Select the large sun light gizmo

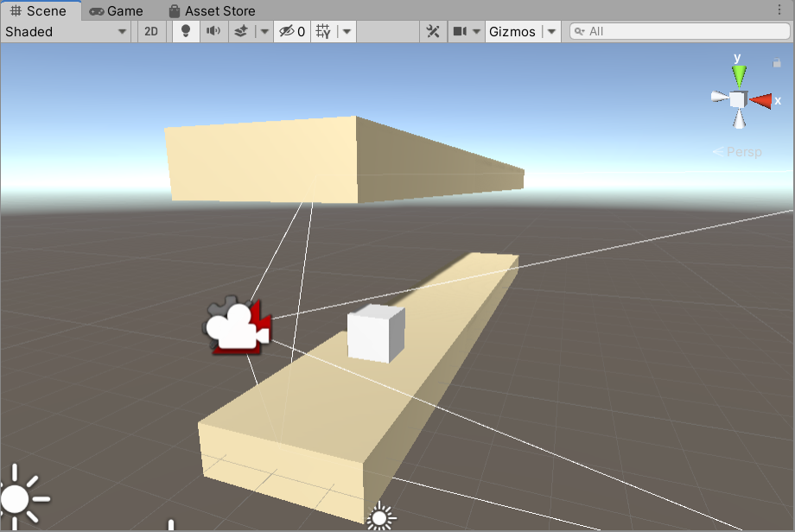pos(16,498)
